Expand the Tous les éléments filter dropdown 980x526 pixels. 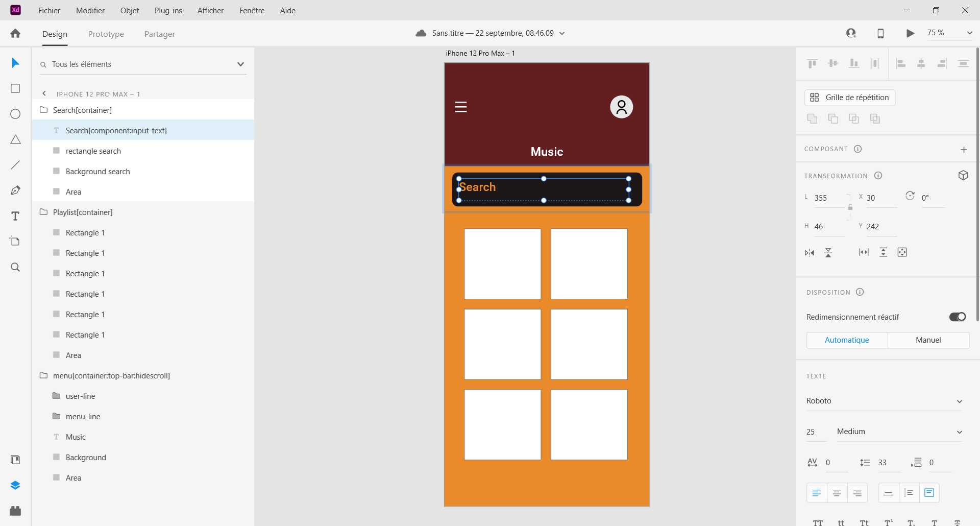tap(240, 64)
